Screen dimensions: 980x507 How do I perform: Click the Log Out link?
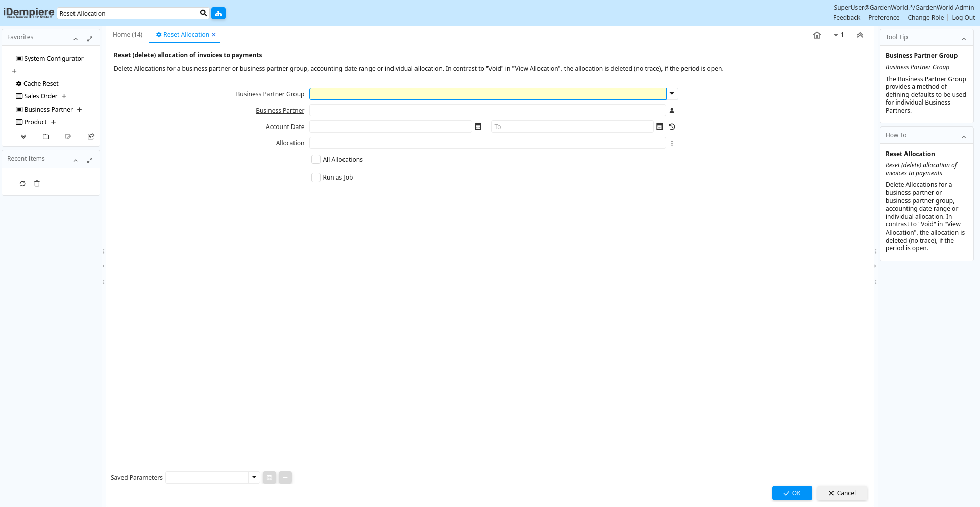point(963,18)
